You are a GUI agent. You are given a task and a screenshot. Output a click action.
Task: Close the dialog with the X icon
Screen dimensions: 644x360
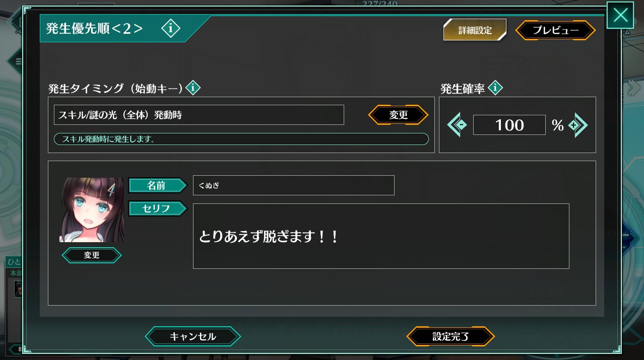pyautogui.click(x=620, y=15)
